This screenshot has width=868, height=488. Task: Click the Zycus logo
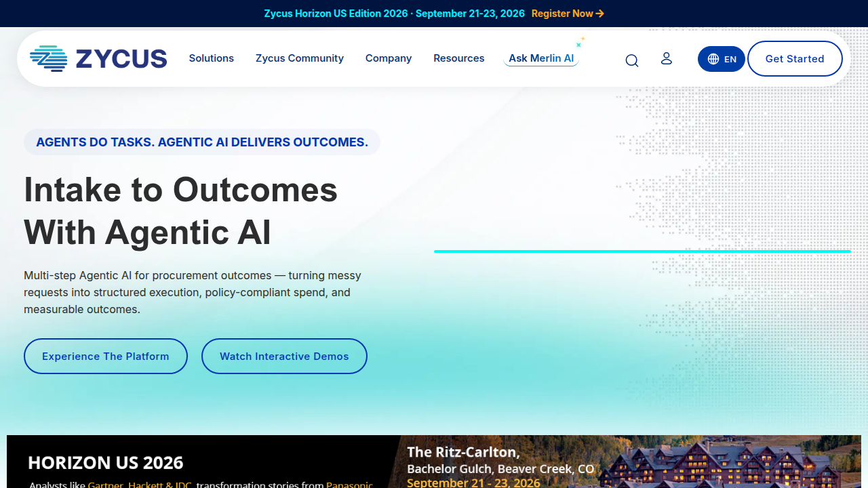[x=98, y=58]
